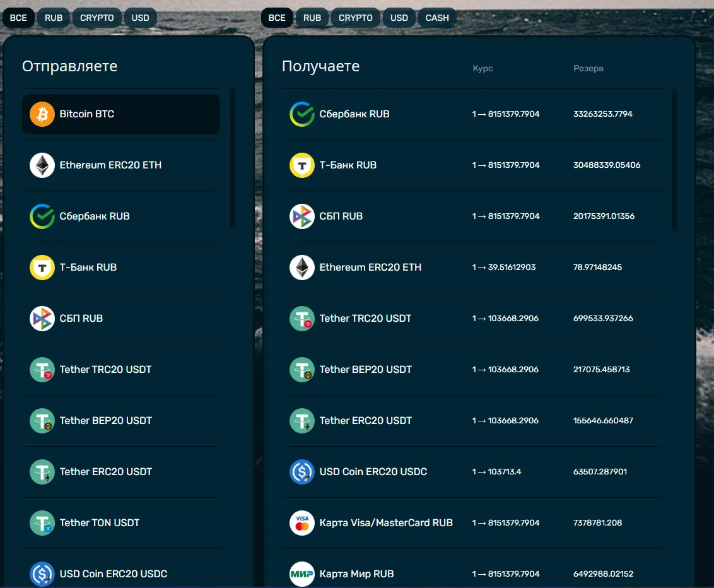Filter send list by CRYPTO
This screenshot has width=714, height=588.
click(97, 18)
